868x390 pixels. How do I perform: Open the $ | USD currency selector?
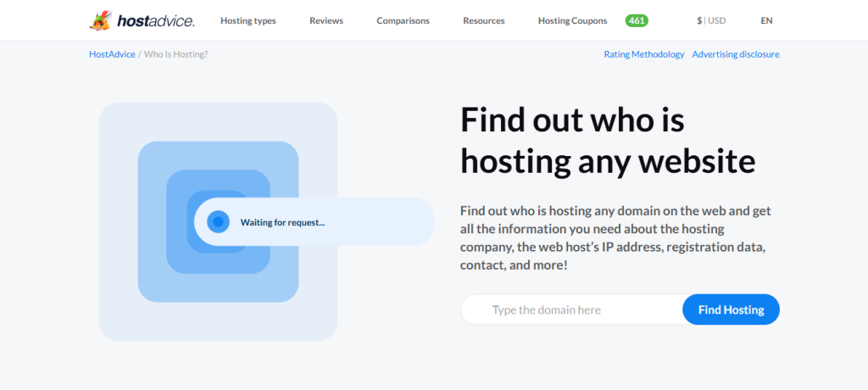pyautogui.click(x=712, y=20)
